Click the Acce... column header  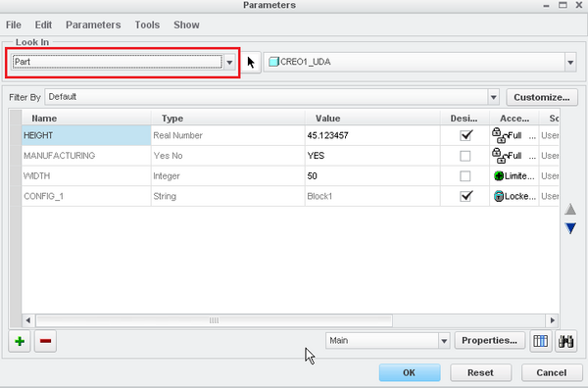click(x=514, y=119)
